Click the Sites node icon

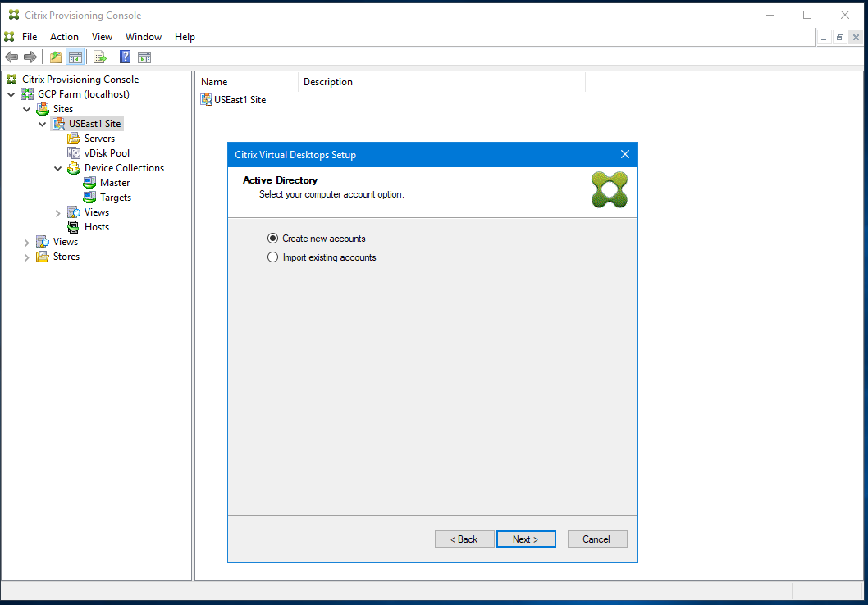(x=43, y=109)
